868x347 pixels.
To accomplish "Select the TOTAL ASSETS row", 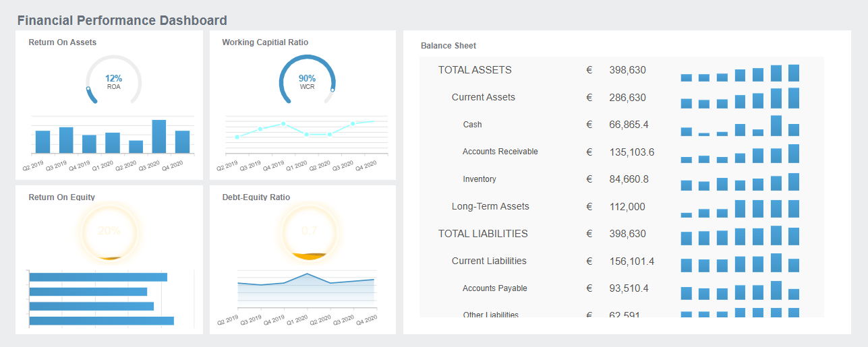I will coord(475,70).
